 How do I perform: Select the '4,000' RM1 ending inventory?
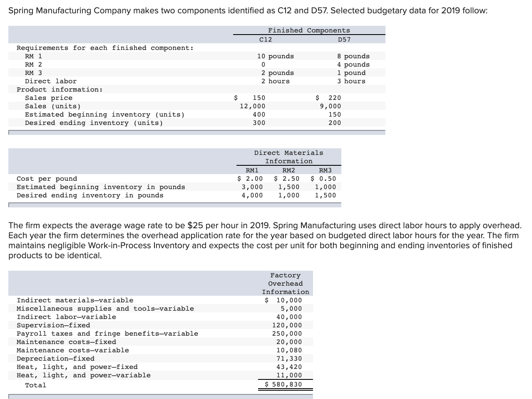click(x=252, y=195)
